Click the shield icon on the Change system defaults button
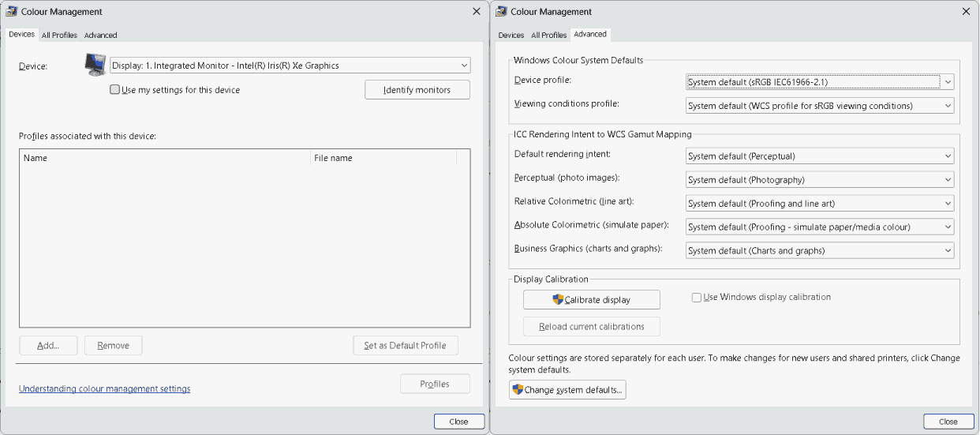Screen dimensions: 980x435 (518, 390)
